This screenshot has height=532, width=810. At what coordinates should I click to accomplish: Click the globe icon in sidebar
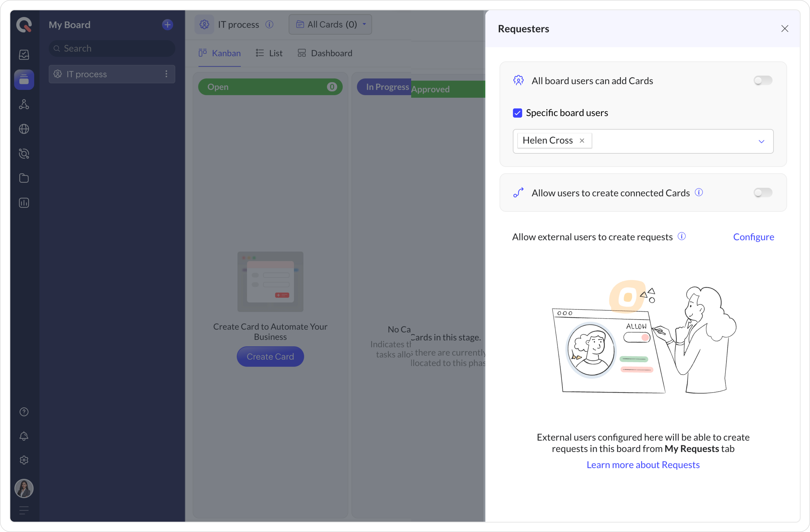pos(24,129)
